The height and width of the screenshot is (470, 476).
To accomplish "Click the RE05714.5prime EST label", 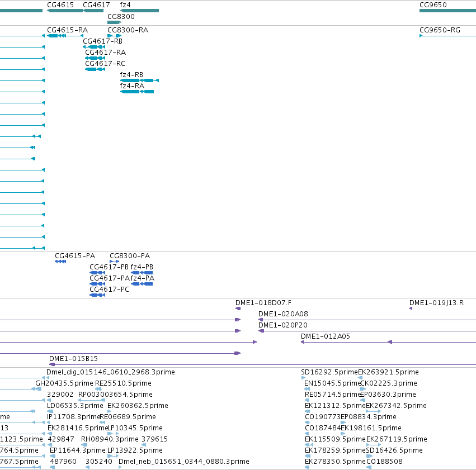I will coord(333,395).
